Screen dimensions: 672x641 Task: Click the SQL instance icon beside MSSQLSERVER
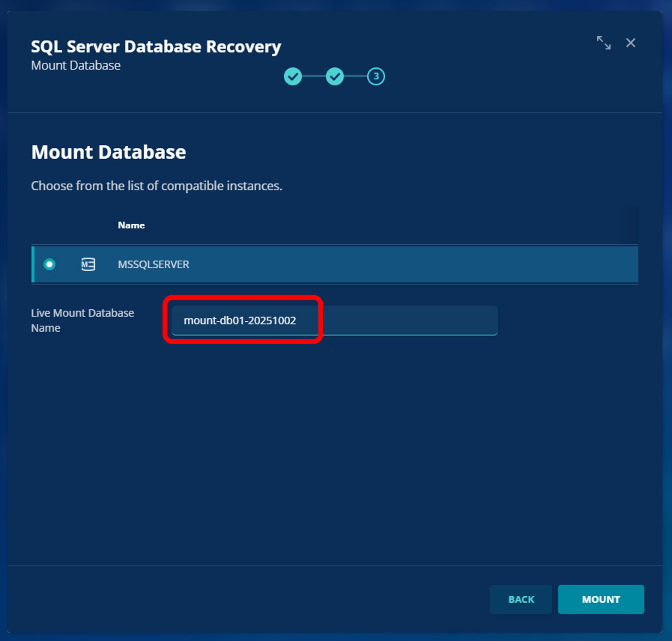pos(88,264)
